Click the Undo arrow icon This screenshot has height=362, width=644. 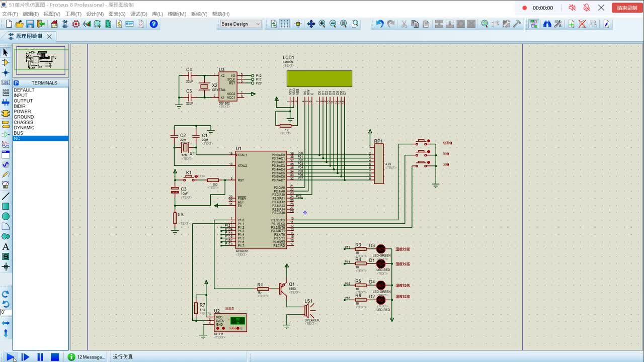(x=379, y=24)
